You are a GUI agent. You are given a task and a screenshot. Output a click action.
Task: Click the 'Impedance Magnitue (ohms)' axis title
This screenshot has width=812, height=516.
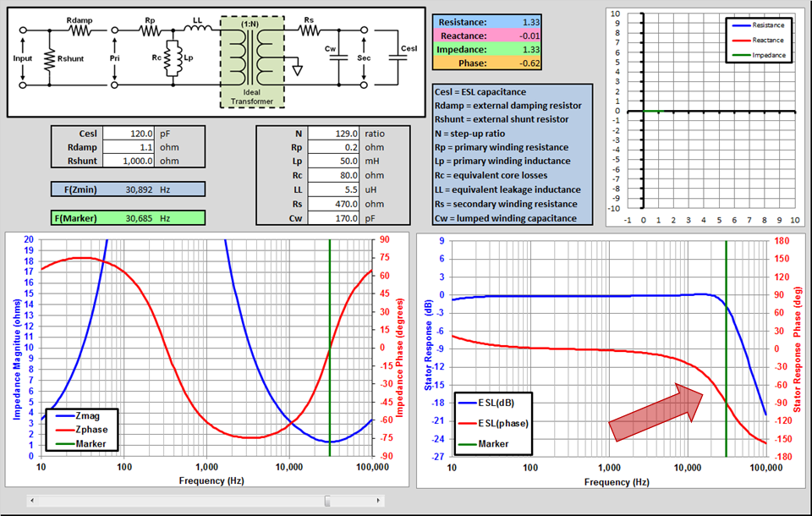click(x=17, y=359)
